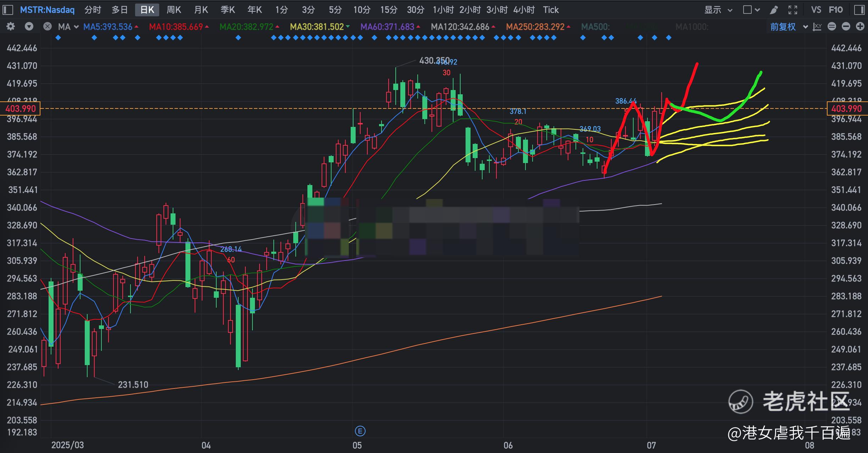Open the 前复权 adjustment dropdown
The image size is (868, 453).
pos(789,27)
